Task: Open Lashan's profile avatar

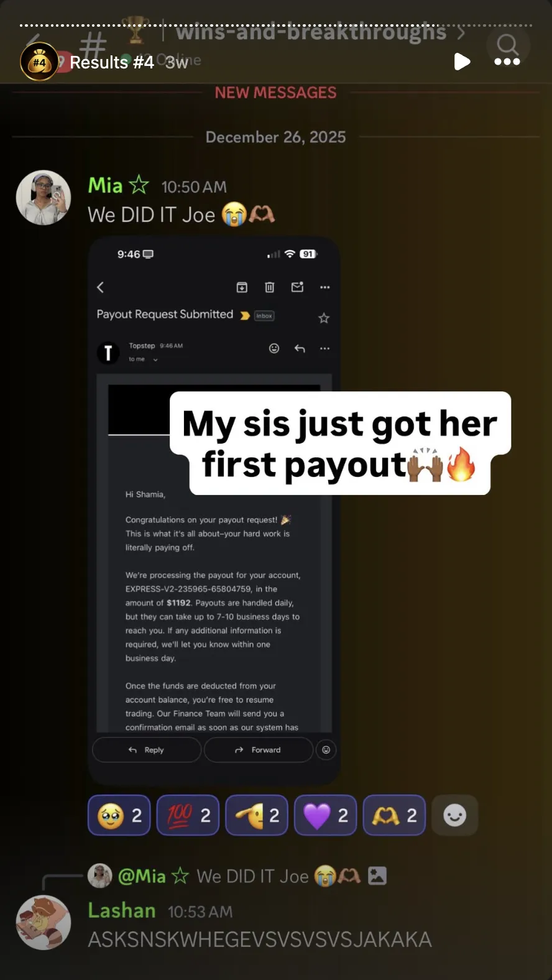Action: pyautogui.click(x=44, y=922)
